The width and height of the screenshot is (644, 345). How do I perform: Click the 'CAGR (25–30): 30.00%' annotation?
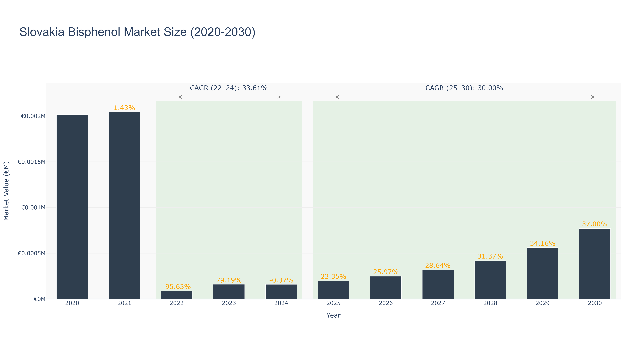coord(464,88)
